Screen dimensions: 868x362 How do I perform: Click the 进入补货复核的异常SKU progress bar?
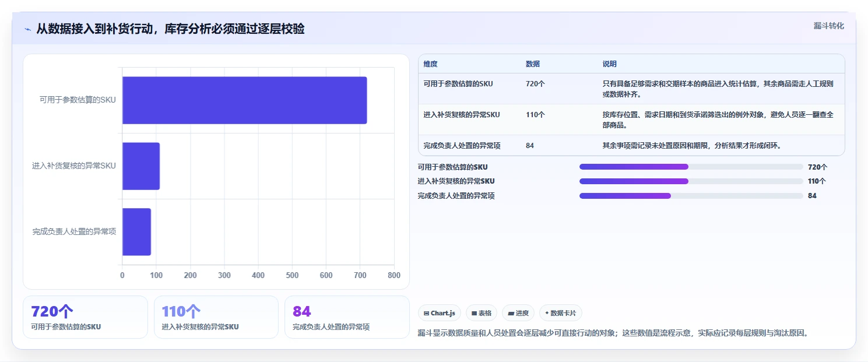[691, 181]
